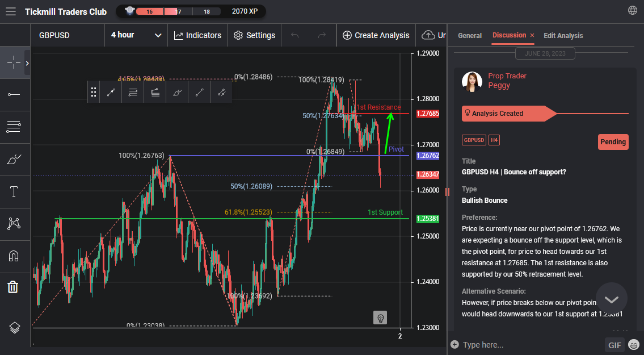Click the trash bin delete drawings icon
Viewport: 644px width, 355px height.
pyautogui.click(x=13, y=287)
